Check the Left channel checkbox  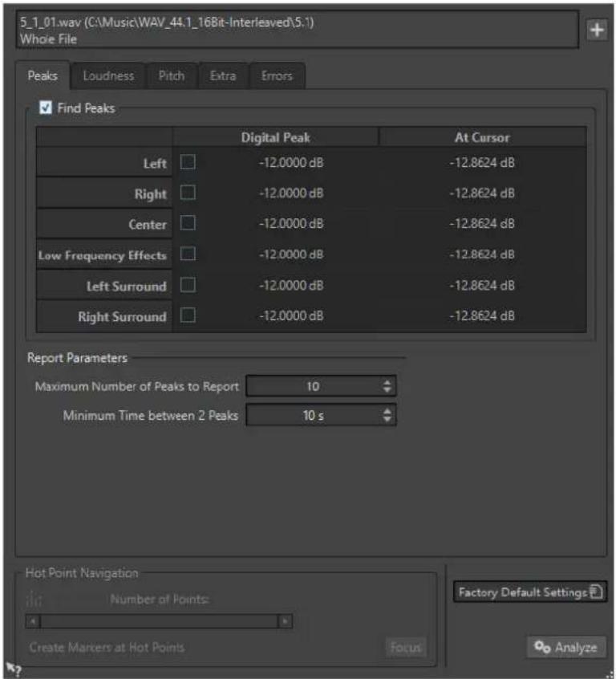[188, 162]
